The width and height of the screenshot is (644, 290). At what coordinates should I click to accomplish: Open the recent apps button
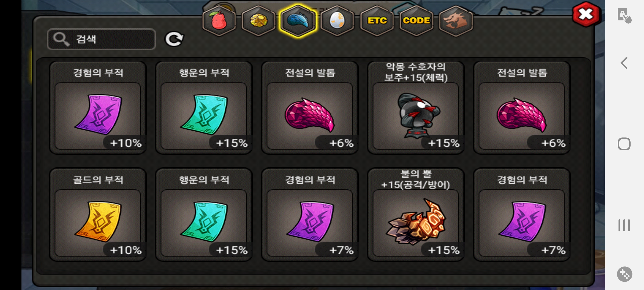click(624, 225)
